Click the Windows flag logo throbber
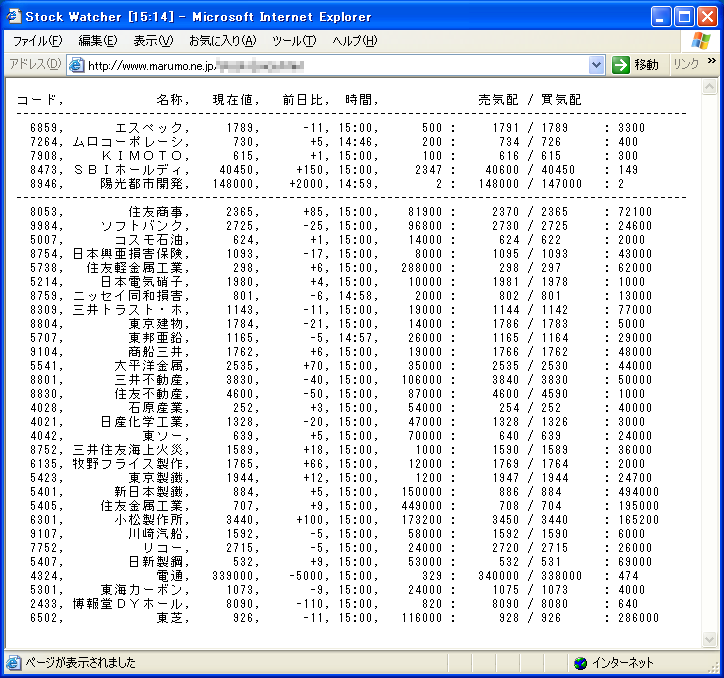This screenshot has width=724, height=678. pos(700,41)
